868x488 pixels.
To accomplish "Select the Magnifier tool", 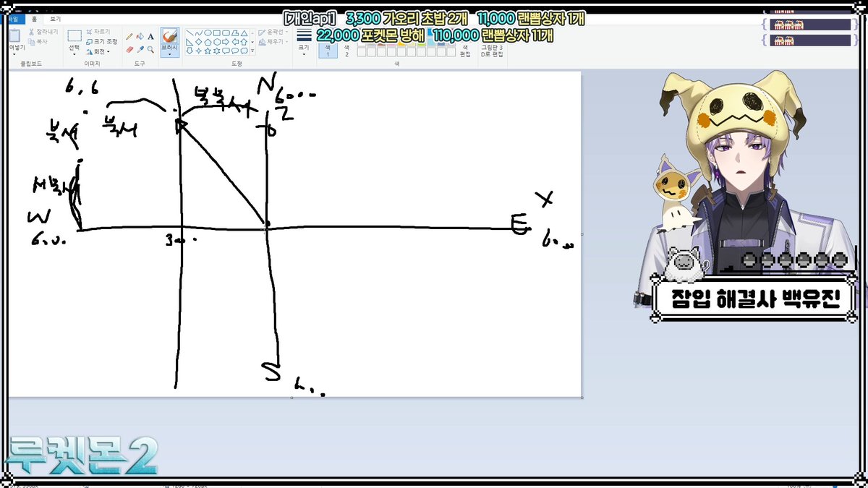I will [x=150, y=50].
